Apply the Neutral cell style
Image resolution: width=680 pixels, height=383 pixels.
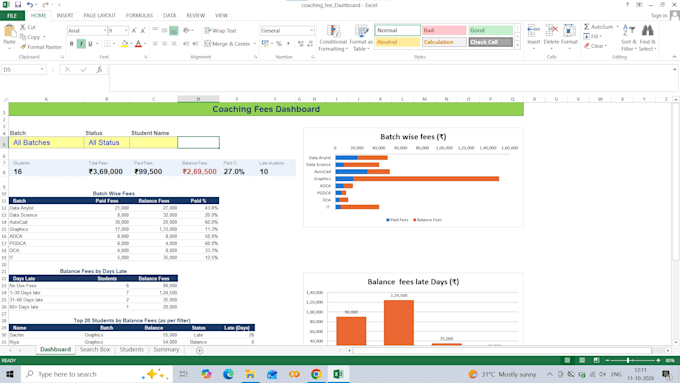[397, 42]
